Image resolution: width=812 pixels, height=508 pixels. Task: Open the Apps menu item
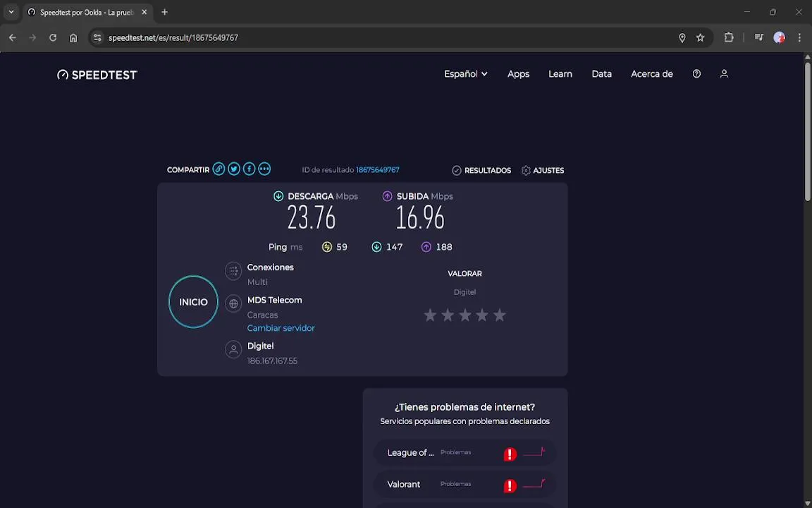pyautogui.click(x=518, y=73)
